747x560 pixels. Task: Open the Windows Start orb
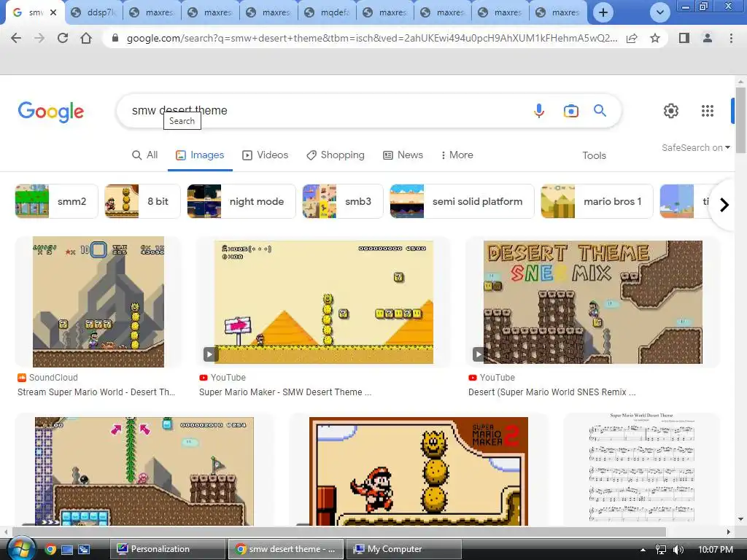[21, 549]
